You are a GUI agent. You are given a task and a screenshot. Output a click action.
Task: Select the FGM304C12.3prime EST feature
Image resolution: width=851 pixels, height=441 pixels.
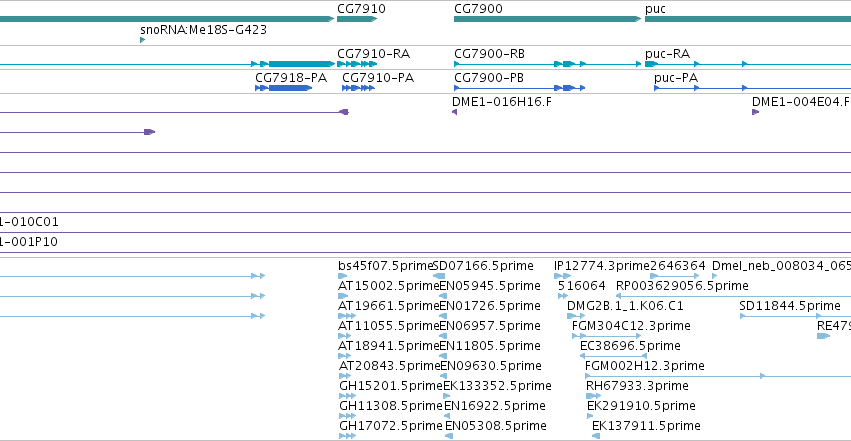click(606, 336)
